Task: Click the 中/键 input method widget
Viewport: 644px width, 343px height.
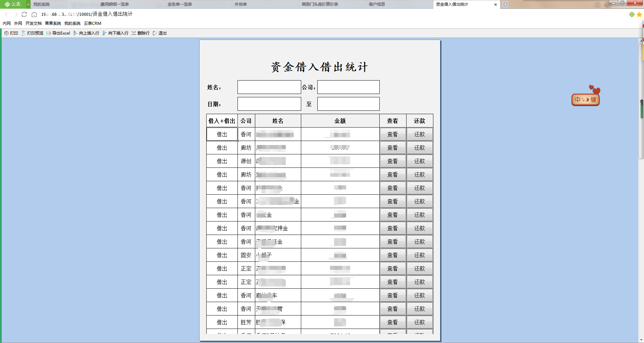Action: tap(586, 99)
